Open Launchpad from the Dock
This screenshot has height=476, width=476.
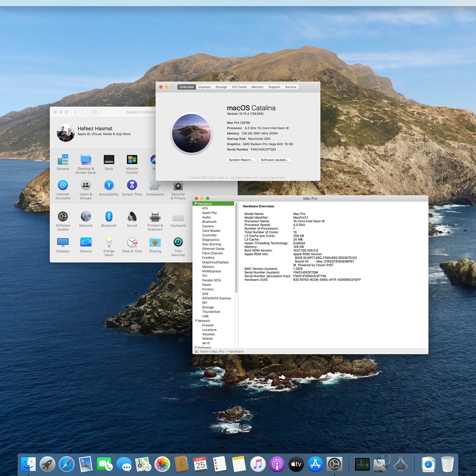pos(48,464)
